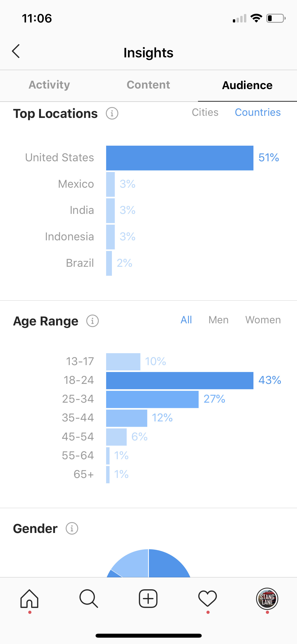Viewport: 297px width, 644px height.
Task: Select Countries location filter
Action: pyautogui.click(x=258, y=112)
